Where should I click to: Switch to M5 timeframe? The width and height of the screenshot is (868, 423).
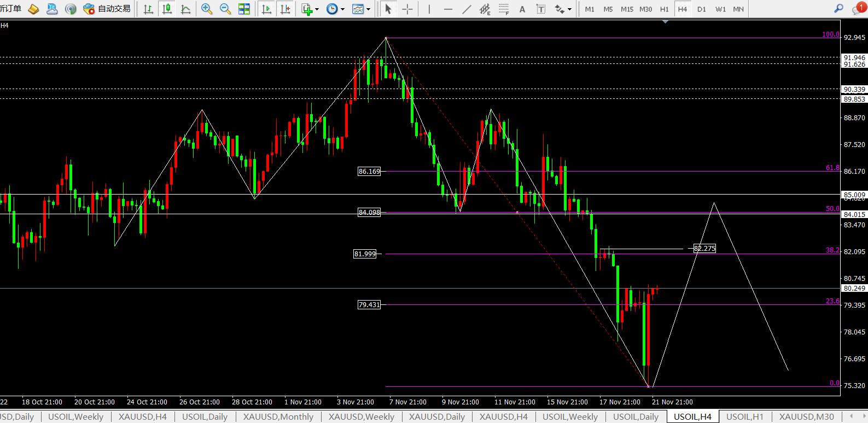(608, 9)
